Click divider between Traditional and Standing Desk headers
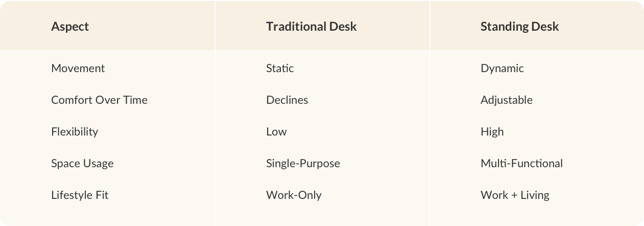 pyautogui.click(x=430, y=26)
